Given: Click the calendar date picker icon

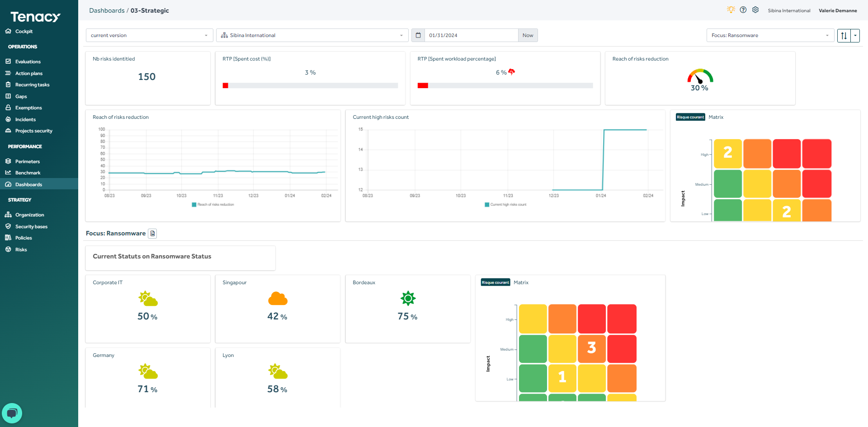Looking at the screenshot, I should click(418, 35).
